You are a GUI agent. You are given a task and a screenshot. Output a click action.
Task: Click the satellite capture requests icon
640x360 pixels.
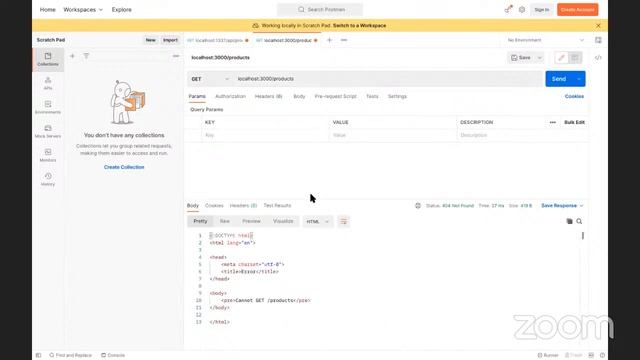[x=508, y=9]
